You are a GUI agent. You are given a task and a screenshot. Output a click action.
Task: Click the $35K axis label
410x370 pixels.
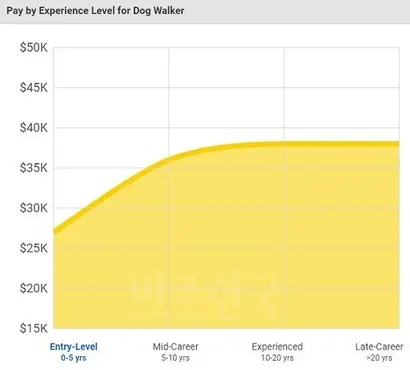[x=34, y=168]
